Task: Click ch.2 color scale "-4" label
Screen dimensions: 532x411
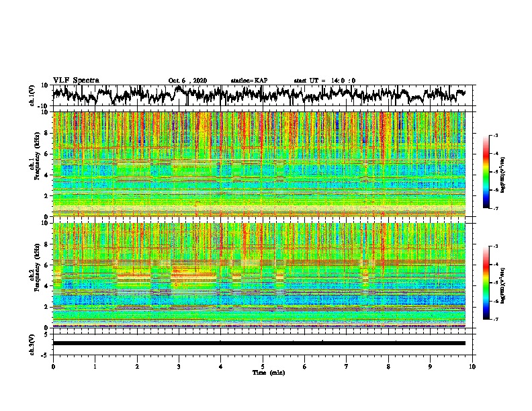Action: click(495, 265)
